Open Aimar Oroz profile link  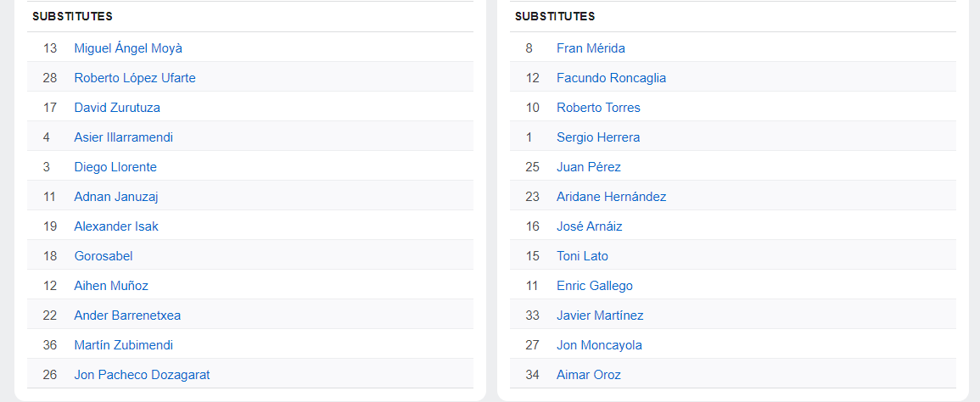point(589,375)
